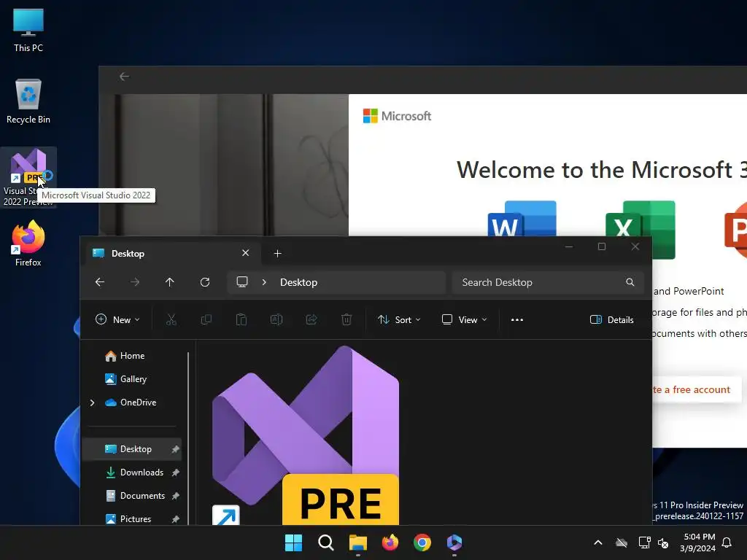Viewport: 747px width, 560px height.
Task: Click navigation pane scrollbar
Action: click(189, 438)
